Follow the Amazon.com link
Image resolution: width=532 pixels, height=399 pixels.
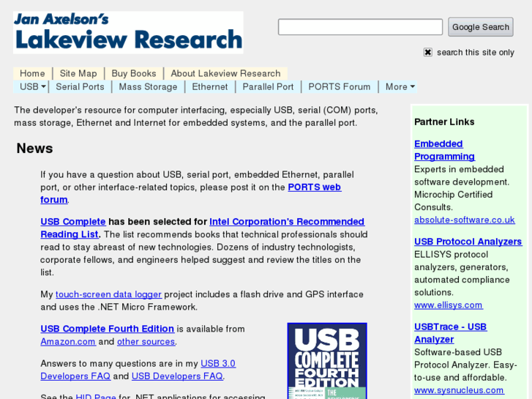[68, 341]
